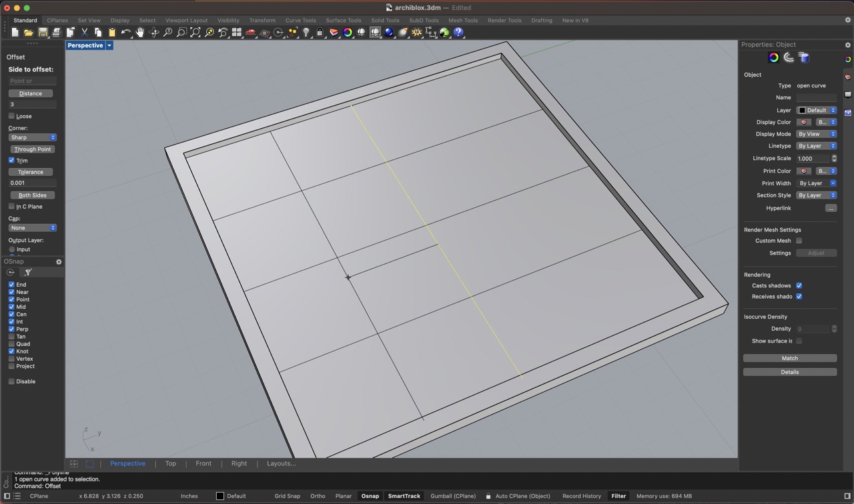The height and width of the screenshot is (504, 854).
Task: Open the Properties panel gear menu
Action: (848, 45)
